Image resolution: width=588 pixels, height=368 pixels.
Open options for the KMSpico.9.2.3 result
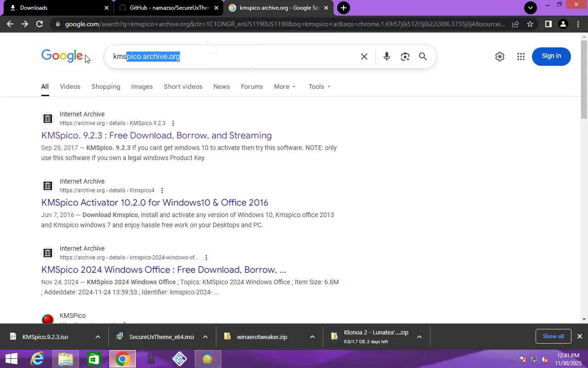pyautogui.click(x=173, y=123)
